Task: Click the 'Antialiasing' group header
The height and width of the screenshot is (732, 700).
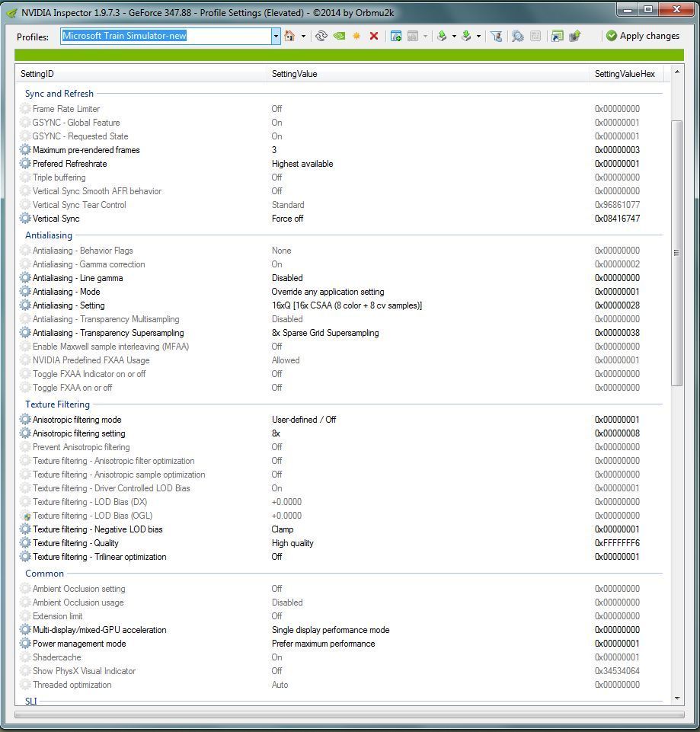Action: coord(49,235)
